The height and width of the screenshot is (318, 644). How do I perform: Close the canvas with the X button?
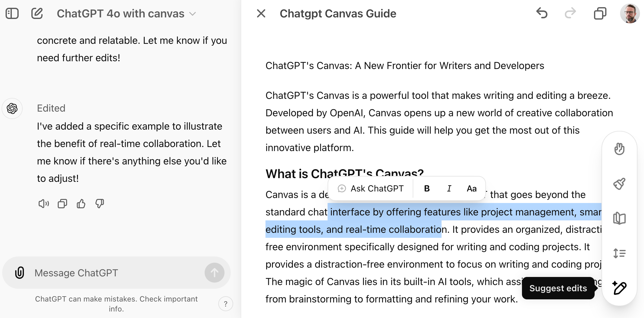tap(261, 13)
